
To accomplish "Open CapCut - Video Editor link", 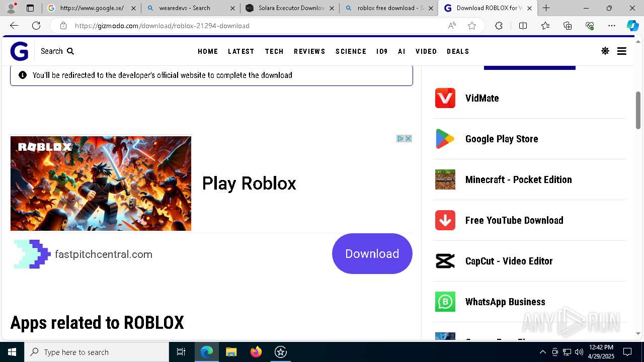I will pyautogui.click(x=509, y=261).
